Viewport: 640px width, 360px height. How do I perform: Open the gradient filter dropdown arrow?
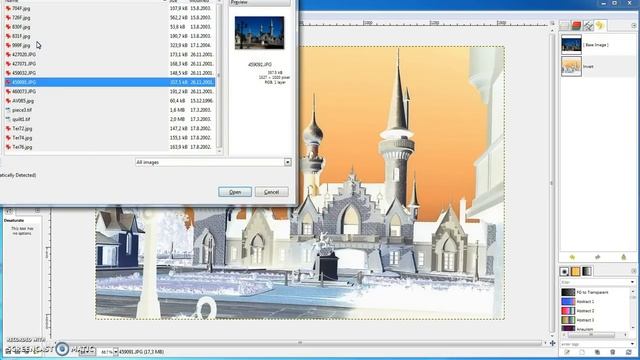coord(632,282)
